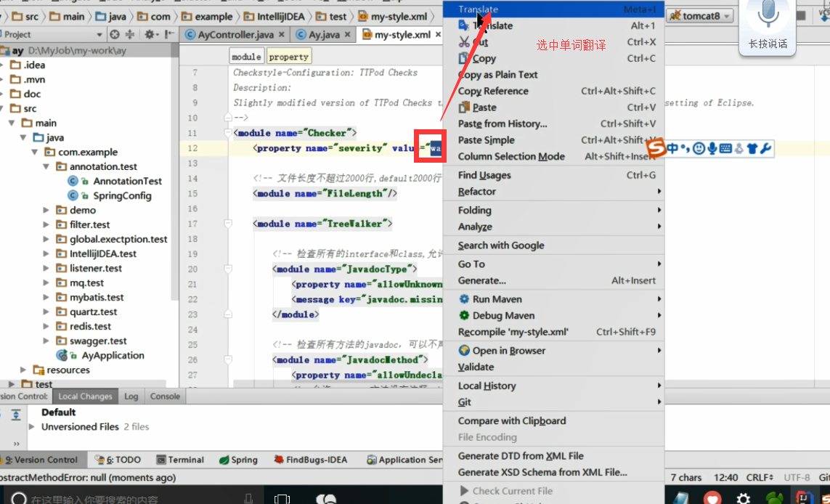This screenshot has width=830, height=504.
Task: Click the hide Project panel icon
Action: coord(169,34)
